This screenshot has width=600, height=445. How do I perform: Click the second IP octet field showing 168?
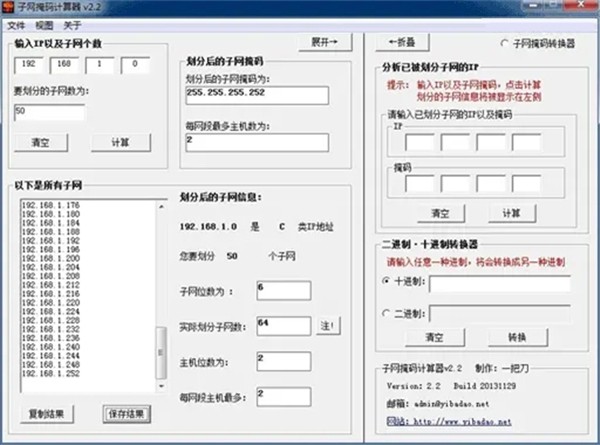[64, 65]
